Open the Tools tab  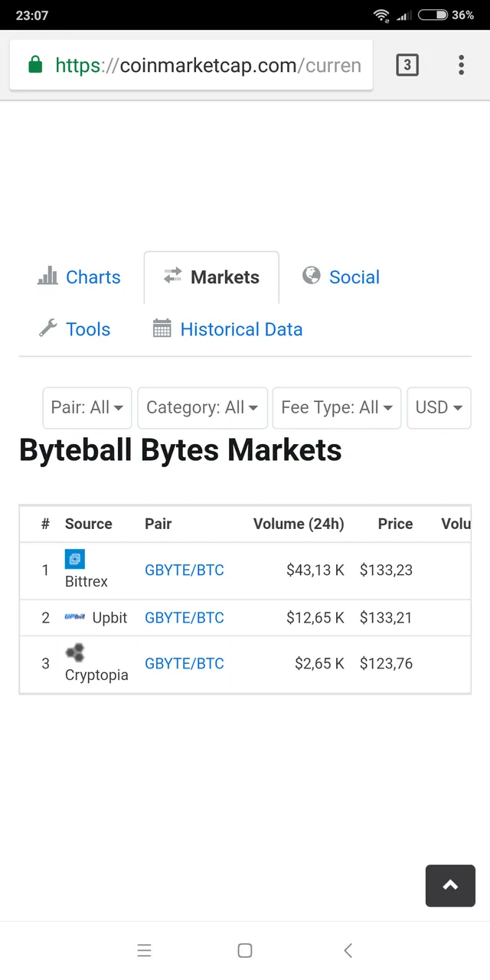(x=75, y=329)
